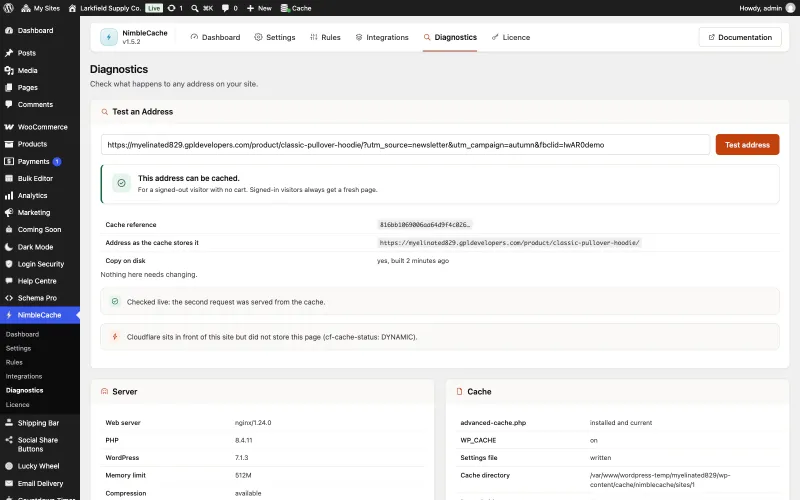This screenshot has height=500, width=800.
Task: Open Lucky Wheel in sidebar
Action: 40,466
